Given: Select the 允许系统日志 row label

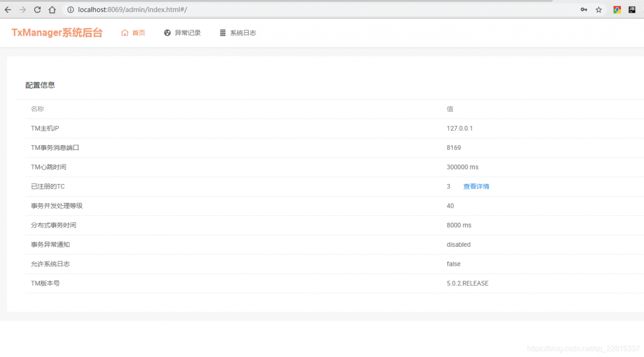Looking at the screenshot, I should pyautogui.click(x=50, y=264).
